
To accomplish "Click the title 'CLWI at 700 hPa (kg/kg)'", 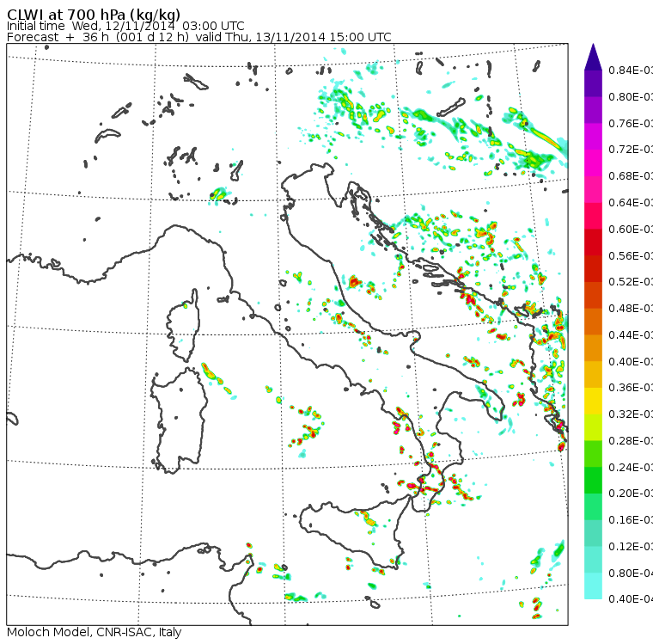I will [94, 15].
